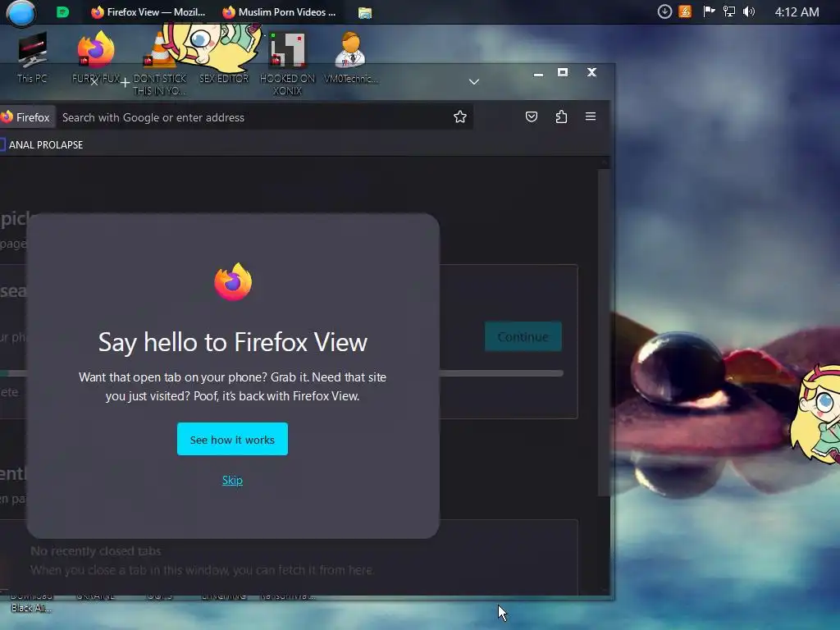Screen dimensions: 840x630
Task: Open the network tray icon
Action: click(x=728, y=11)
